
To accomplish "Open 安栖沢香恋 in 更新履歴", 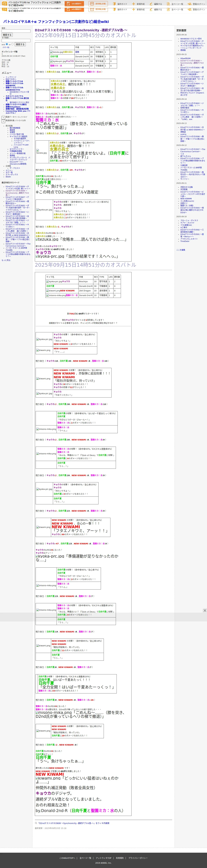I will coord(185,108).
